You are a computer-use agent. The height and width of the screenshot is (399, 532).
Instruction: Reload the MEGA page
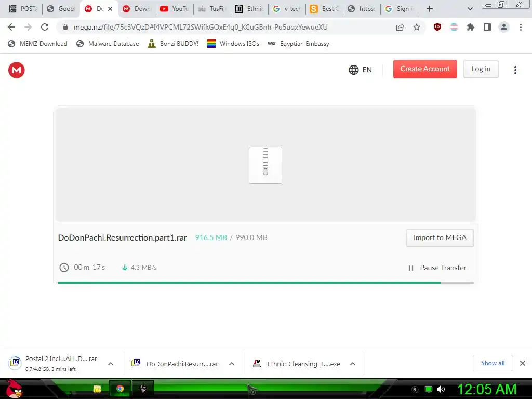[45, 27]
